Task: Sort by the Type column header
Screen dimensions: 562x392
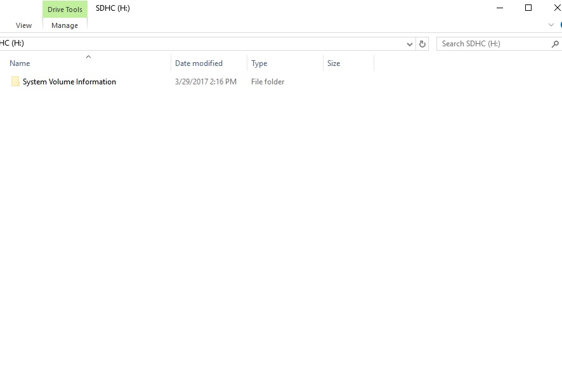Action: tap(285, 63)
